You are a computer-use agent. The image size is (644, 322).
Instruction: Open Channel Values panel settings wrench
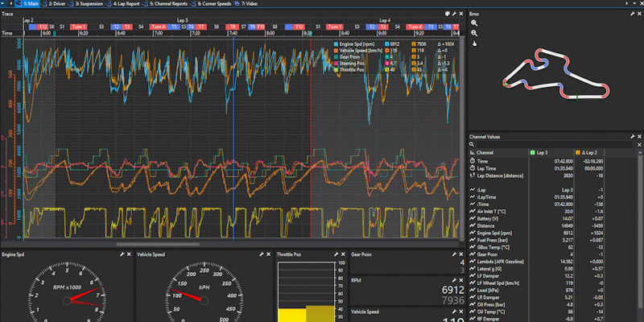coord(633,137)
